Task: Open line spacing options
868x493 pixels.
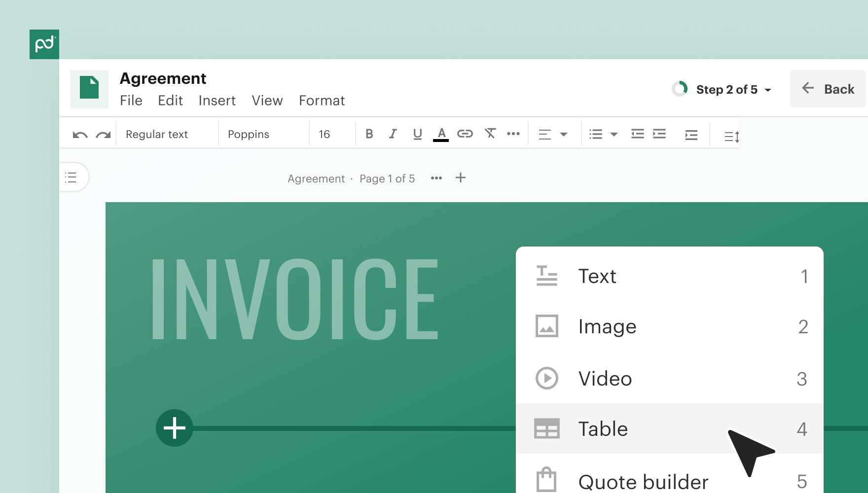Action: 731,137
